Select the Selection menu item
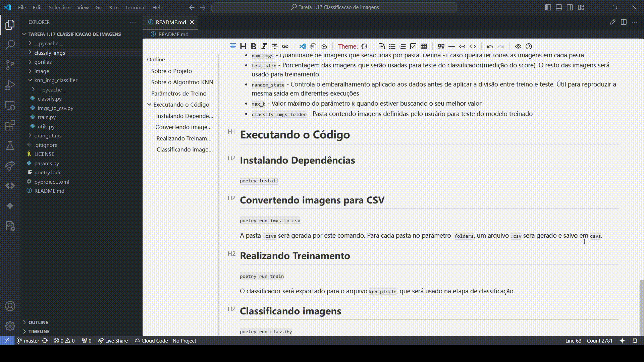 (59, 7)
